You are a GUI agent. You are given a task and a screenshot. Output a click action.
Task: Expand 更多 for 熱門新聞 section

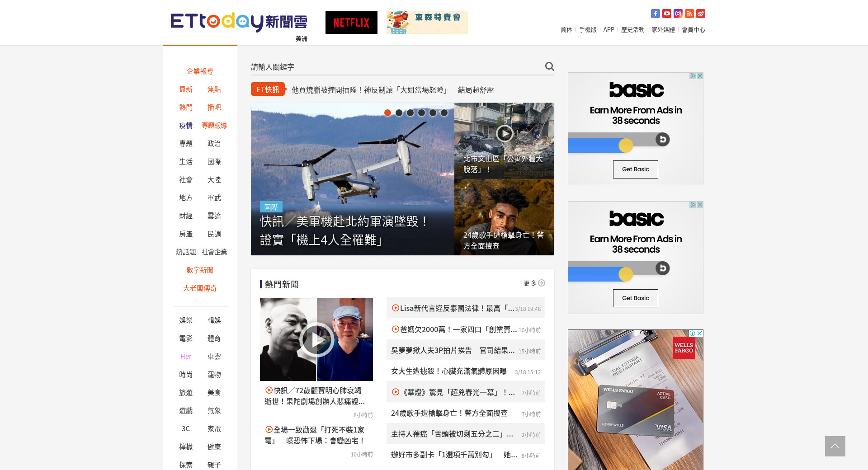click(534, 283)
